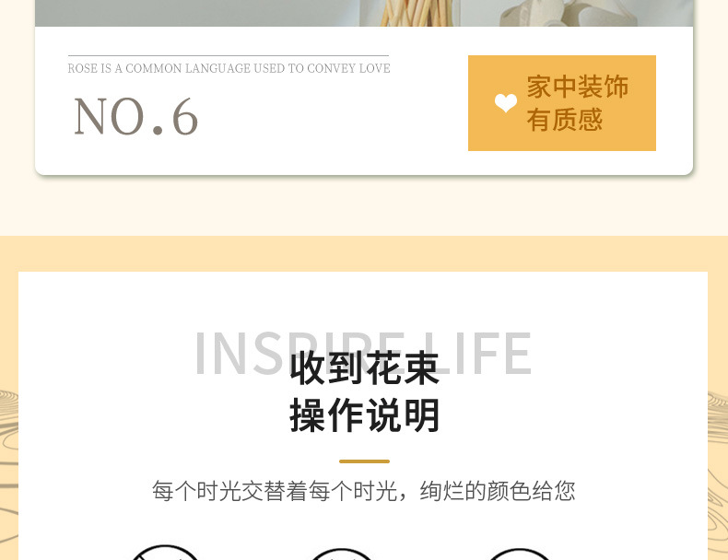Click the white heart icon
The height and width of the screenshot is (560, 728).
506,102
